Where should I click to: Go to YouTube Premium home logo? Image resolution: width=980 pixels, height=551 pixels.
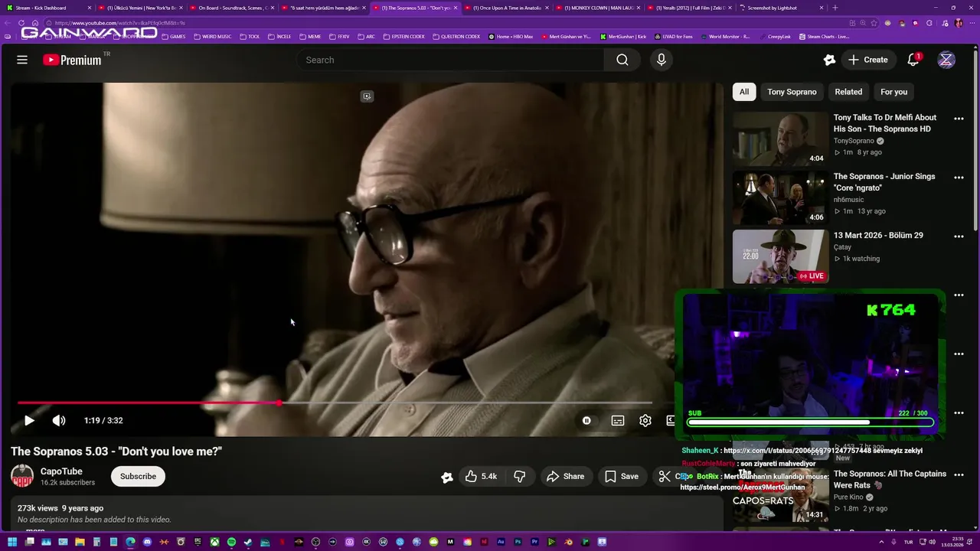(72, 60)
